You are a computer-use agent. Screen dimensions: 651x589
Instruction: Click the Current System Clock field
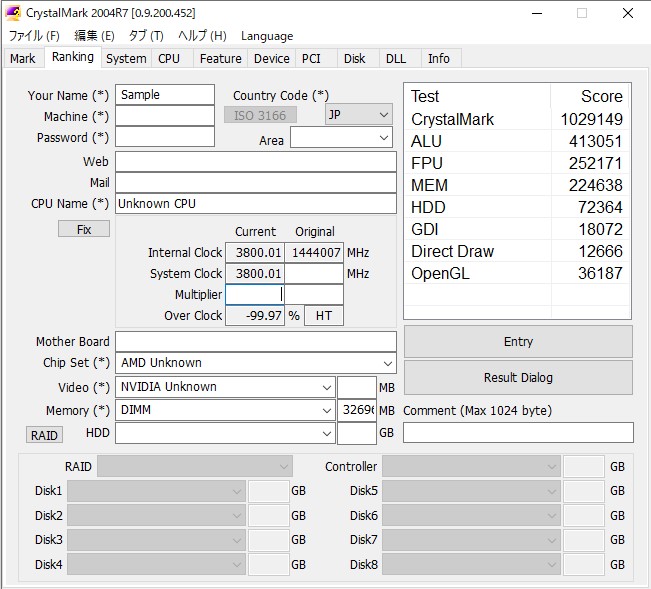coord(255,274)
